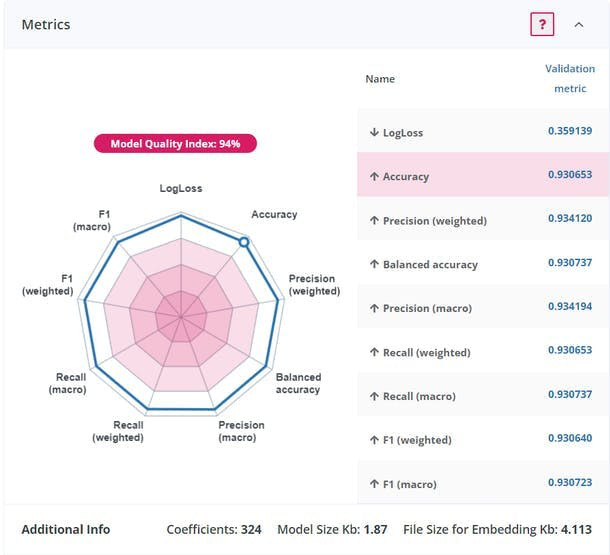Image resolution: width=610 pixels, height=555 pixels.
Task: Select the LogLoss metric row
Action: click(x=480, y=132)
